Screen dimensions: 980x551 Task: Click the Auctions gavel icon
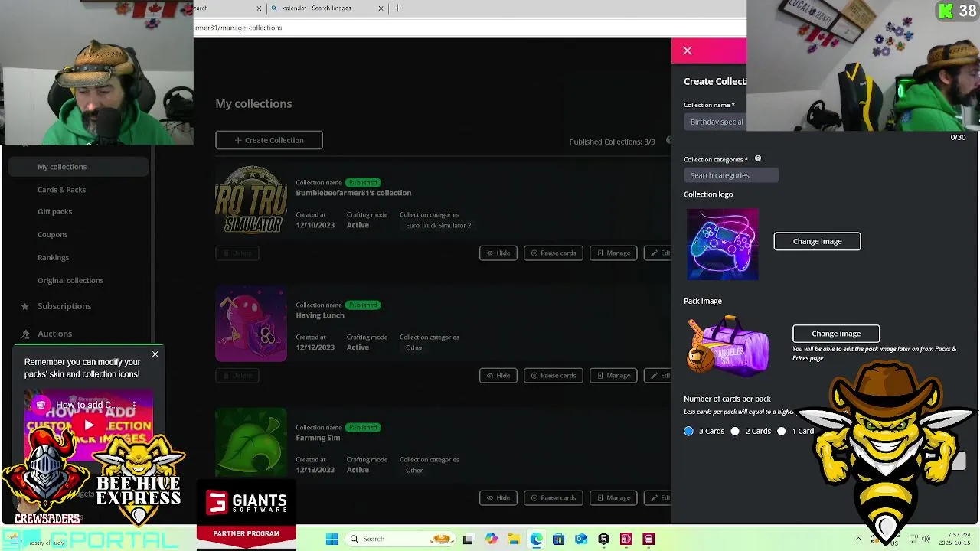pos(24,334)
